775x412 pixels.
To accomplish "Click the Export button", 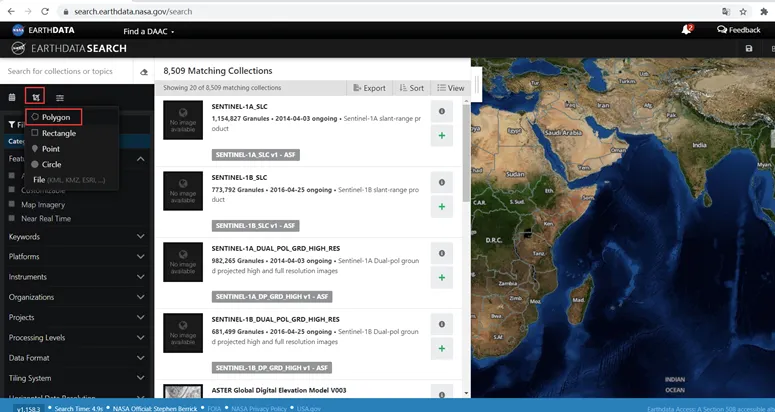I will tap(369, 88).
